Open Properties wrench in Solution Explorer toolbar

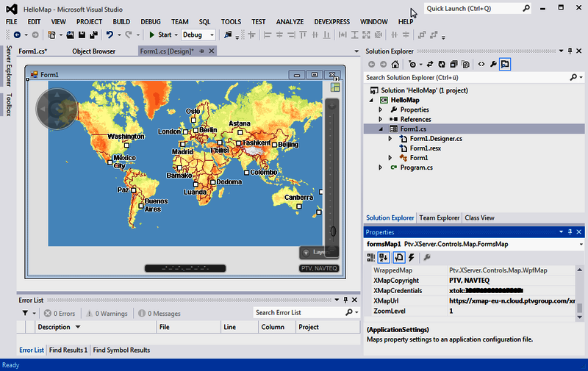(493, 65)
